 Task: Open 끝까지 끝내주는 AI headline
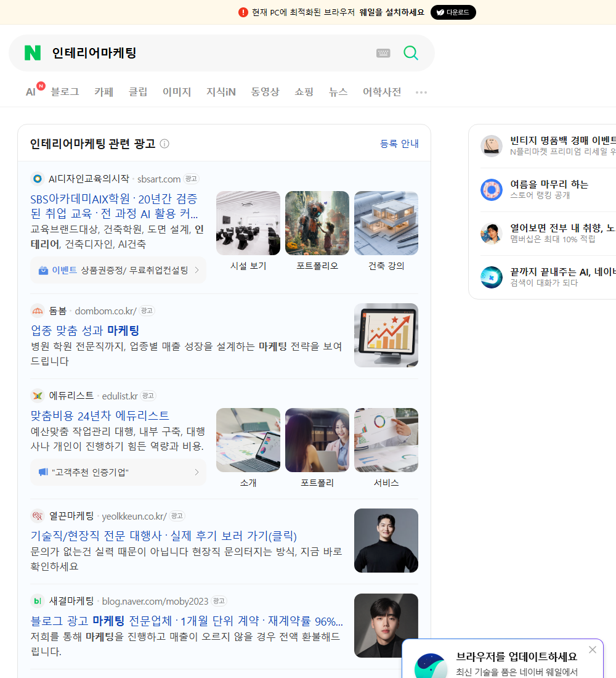pos(563,272)
